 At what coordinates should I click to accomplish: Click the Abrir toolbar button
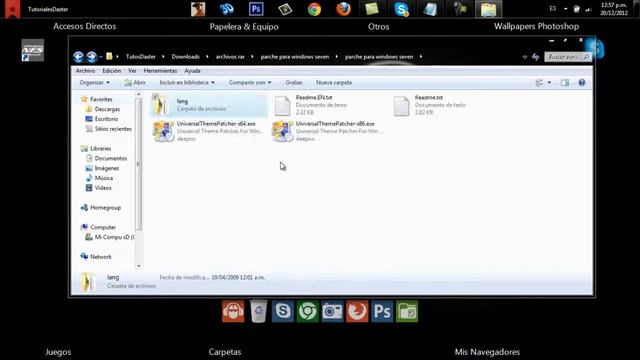[x=135, y=82]
